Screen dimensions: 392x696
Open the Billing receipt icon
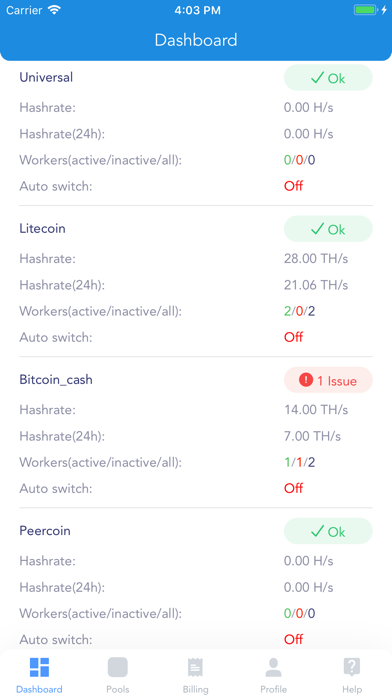tap(195, 667)
